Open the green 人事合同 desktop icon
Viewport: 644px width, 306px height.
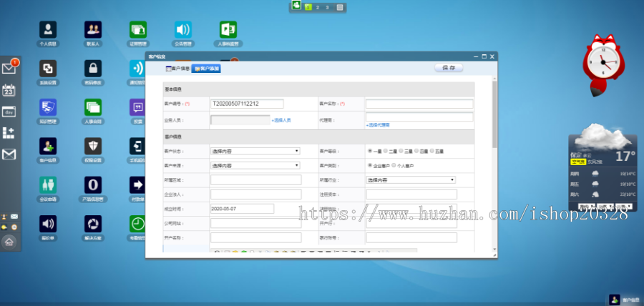93,107
